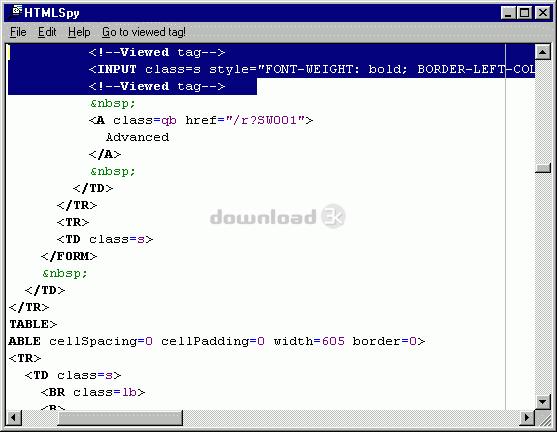This screenshot has height=432, width=557.
Task: Click the closing /FORM tag line
Action: tap(69, 256)
